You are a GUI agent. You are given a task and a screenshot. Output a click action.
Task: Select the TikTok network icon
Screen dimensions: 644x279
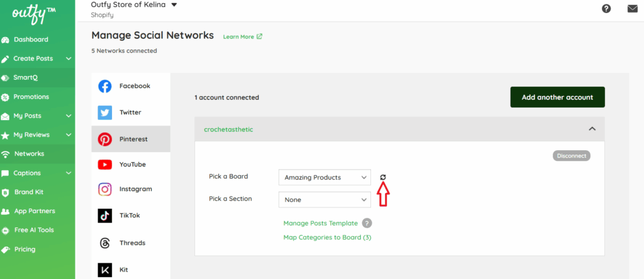coord(105,216)
